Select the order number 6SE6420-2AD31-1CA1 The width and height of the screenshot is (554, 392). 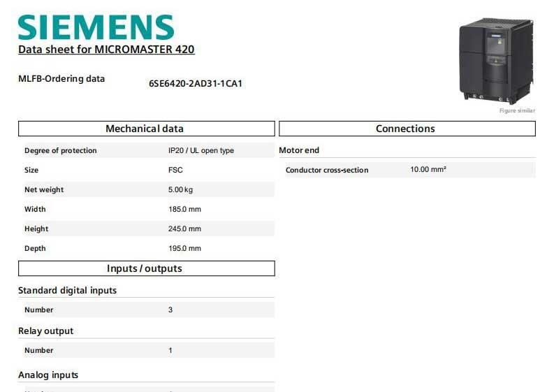pos(196,84)
